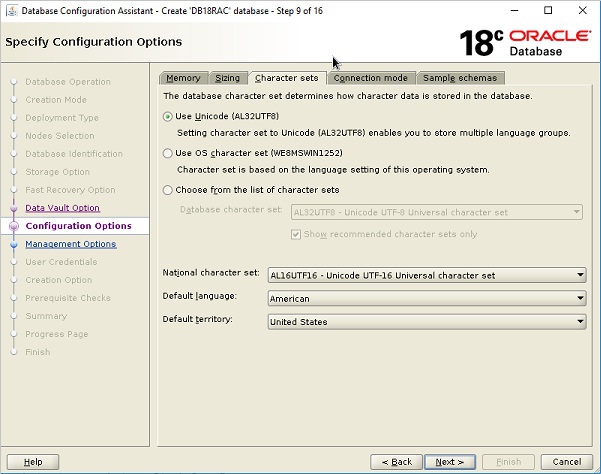Open the Sizing tab
Screen dimensions: 601x474
227,78
